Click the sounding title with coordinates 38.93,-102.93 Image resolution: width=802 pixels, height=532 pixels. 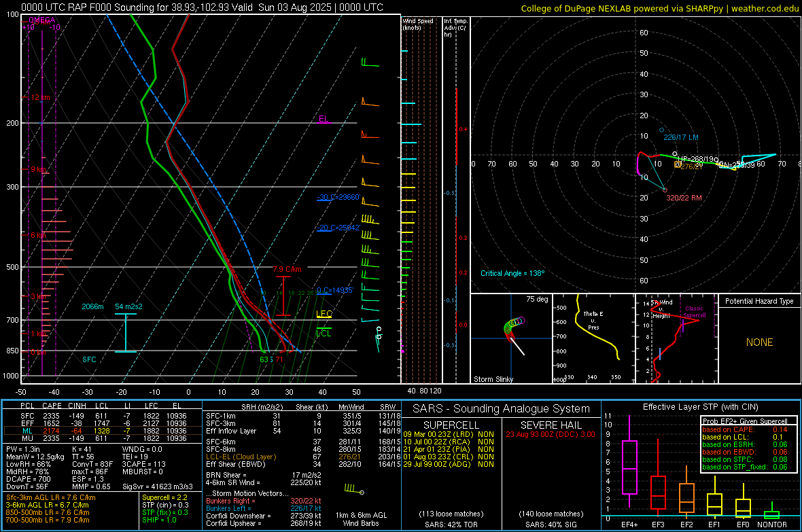point(202,7)
